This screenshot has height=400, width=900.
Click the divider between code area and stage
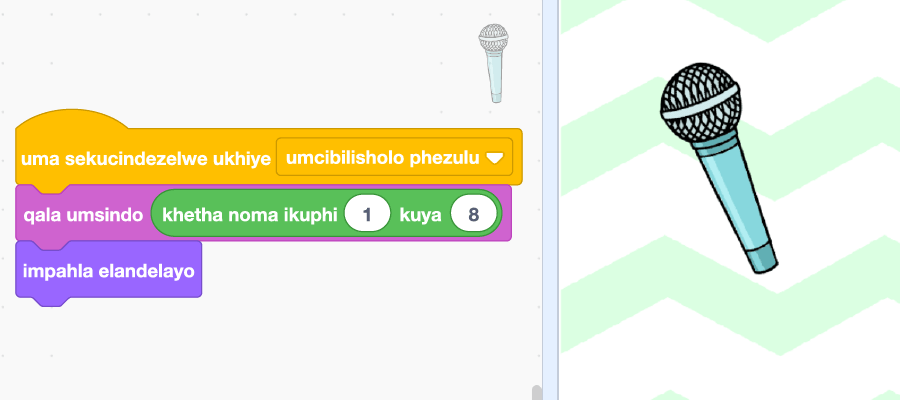pos(550,200)
